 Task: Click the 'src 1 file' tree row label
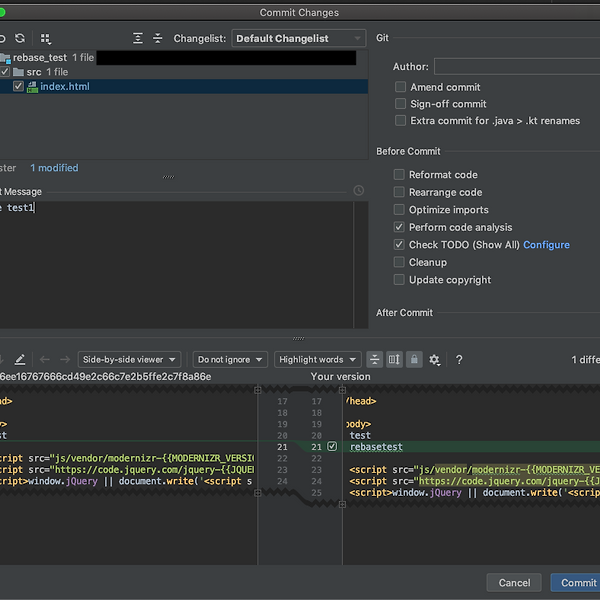[47, 72]
